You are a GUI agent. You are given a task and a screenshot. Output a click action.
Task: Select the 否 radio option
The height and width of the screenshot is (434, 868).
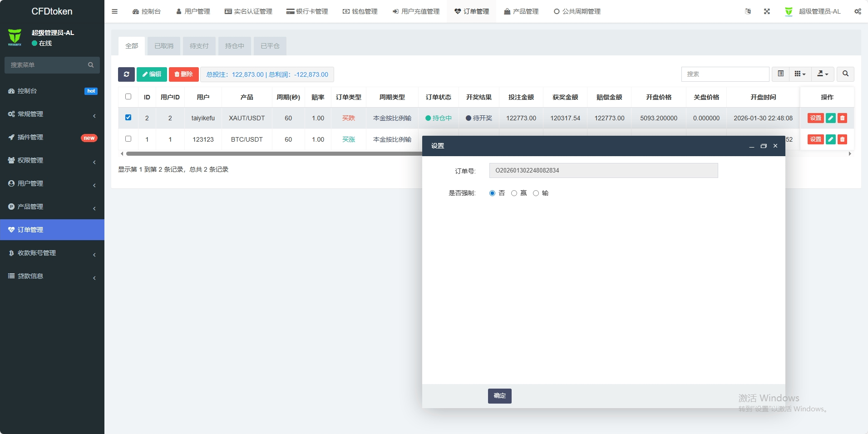(x=492, y=193)
